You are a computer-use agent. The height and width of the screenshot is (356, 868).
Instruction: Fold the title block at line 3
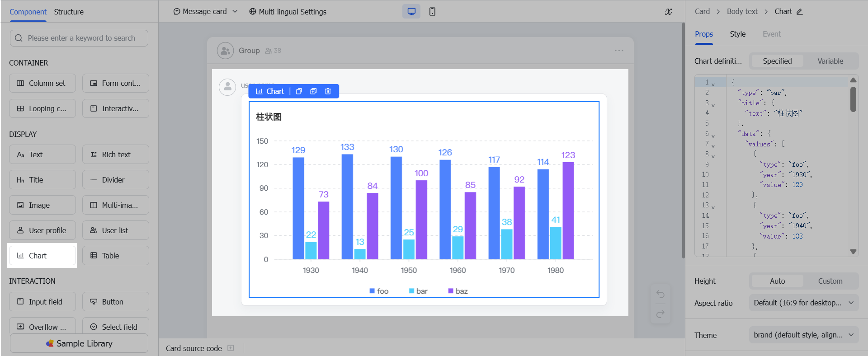click(713, 105)
